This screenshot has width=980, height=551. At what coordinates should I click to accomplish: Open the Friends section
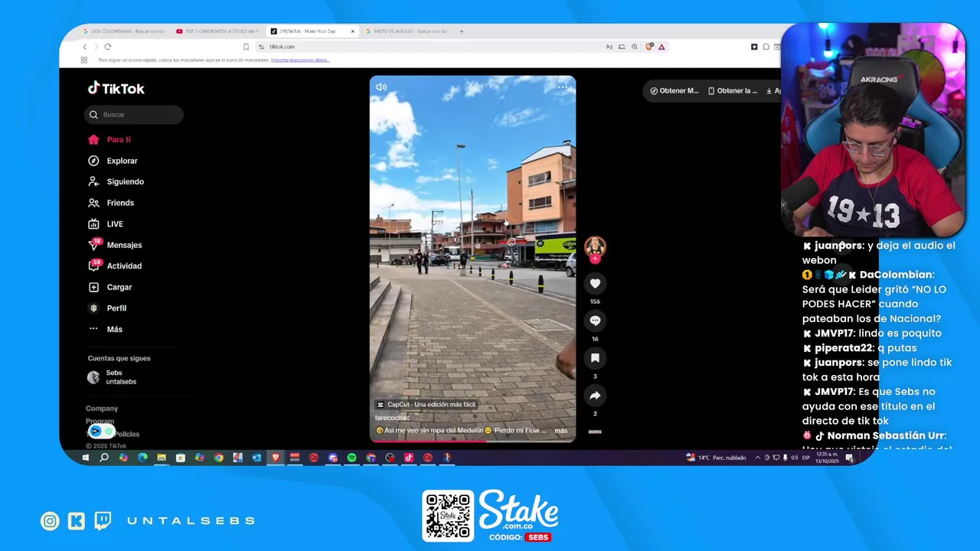111,203
